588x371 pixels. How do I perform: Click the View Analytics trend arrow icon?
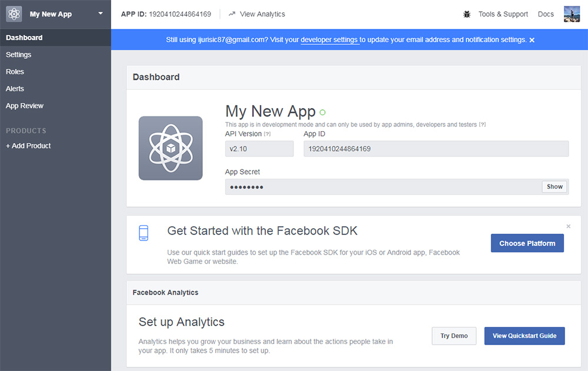tap(232, 14)
